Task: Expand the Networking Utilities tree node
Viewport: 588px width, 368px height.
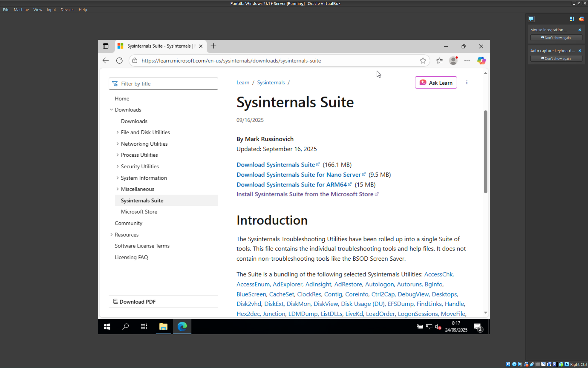Action: [x=118, y=144]
